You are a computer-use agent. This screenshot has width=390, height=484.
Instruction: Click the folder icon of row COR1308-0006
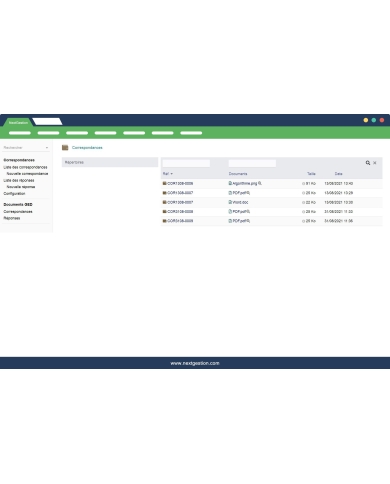(164, 183)
